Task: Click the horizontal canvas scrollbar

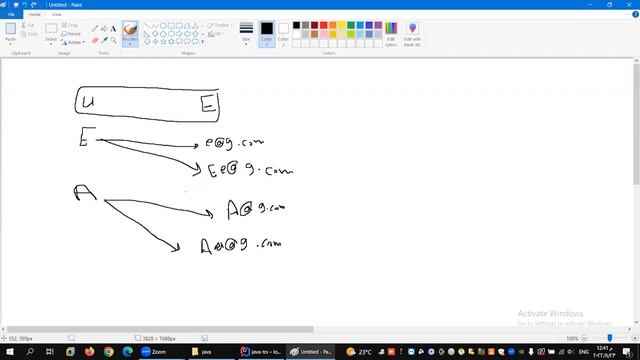Action: [x=160, y=329]
